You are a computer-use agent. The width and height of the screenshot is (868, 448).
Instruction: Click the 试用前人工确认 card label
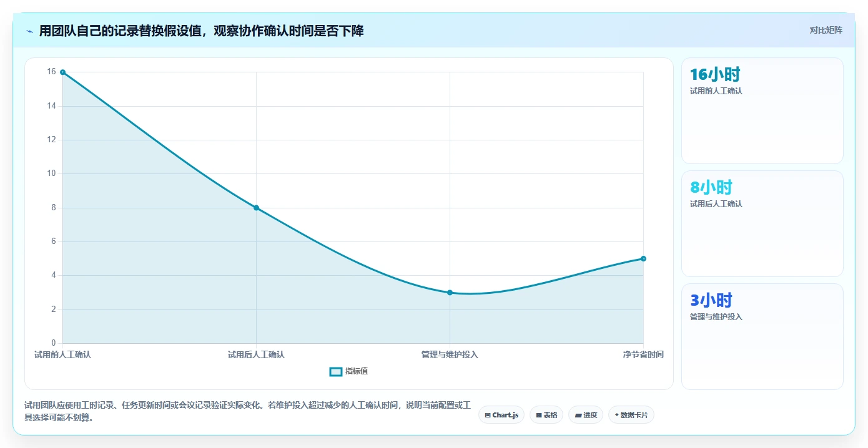[x=716, y=91]
